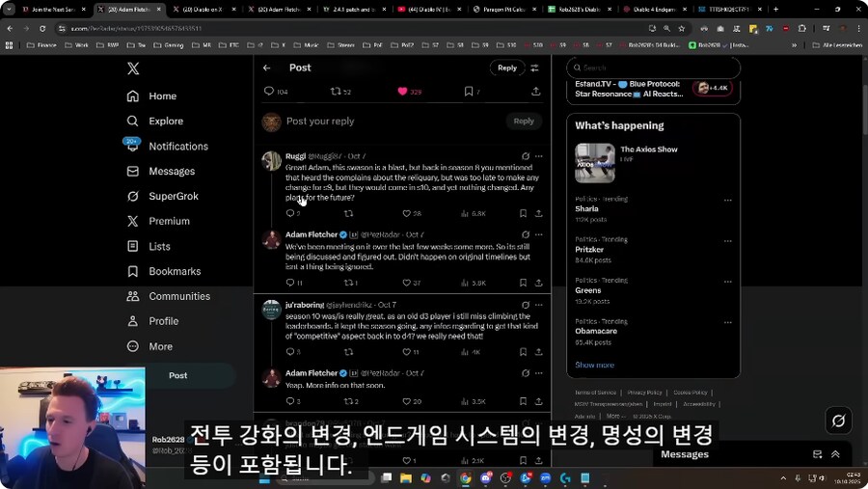
Task: Click the X logo icon
Action: (133, 68)
